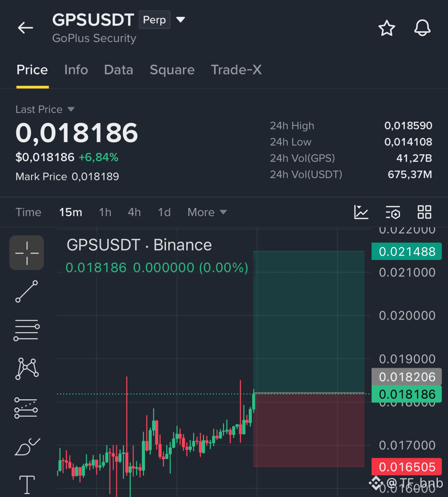Screen dimensions: 448x497
Task: Click the 24h Vol(GPS) value 41,27B
Action: (x=414, y=158)
